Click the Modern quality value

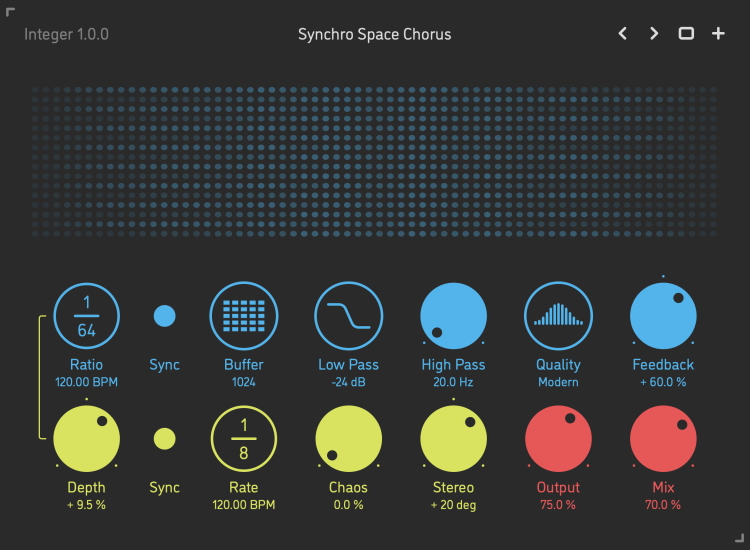pyautogui.click(x=558, y=382)
